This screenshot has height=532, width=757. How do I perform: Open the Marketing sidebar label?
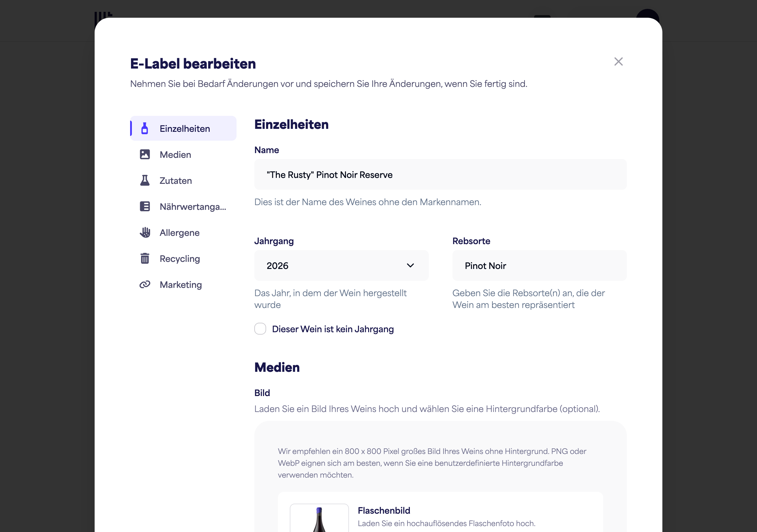(x=181, y=285)
